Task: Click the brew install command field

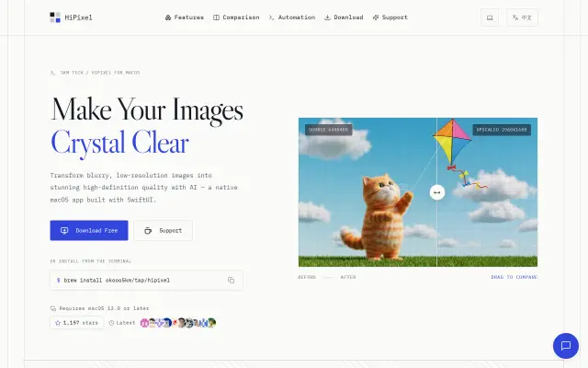Action: coord(147,280)
